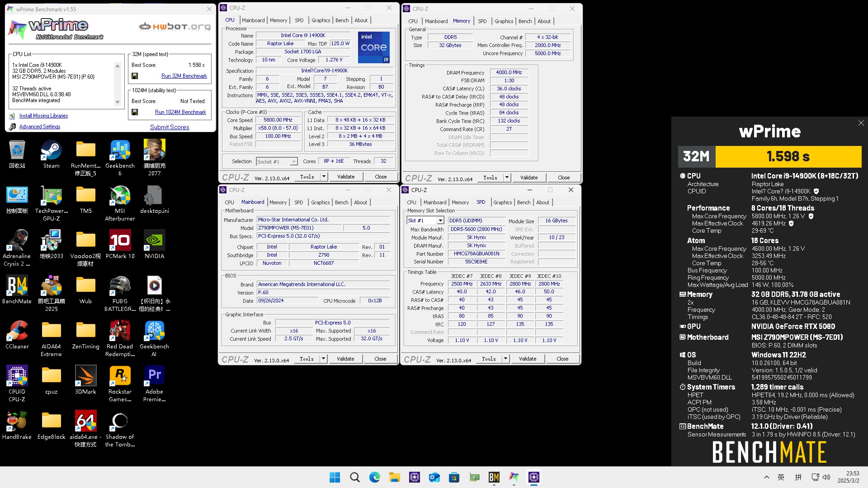The image size is (868, 488).
Task: Open Geekbench 6 desktop shortcut
Action: click(120, 158)
